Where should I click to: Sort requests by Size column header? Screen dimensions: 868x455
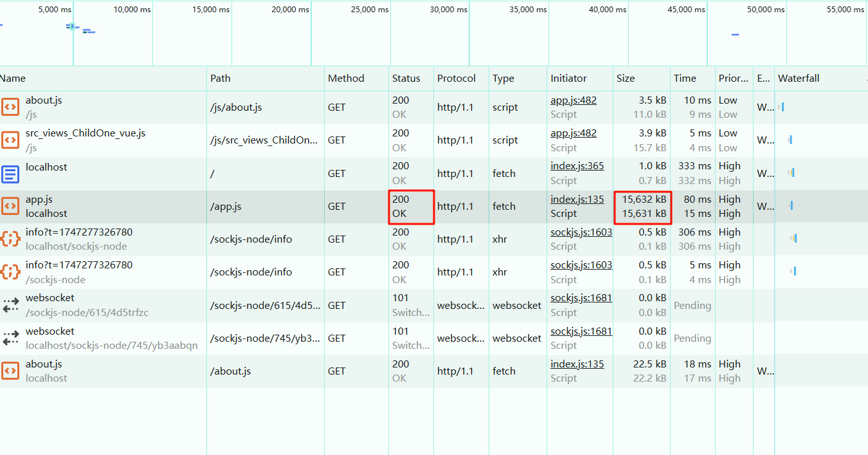click(626, 79)
